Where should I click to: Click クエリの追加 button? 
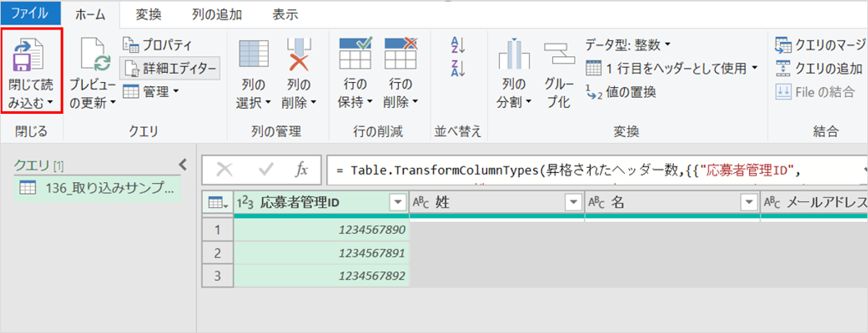819,68
